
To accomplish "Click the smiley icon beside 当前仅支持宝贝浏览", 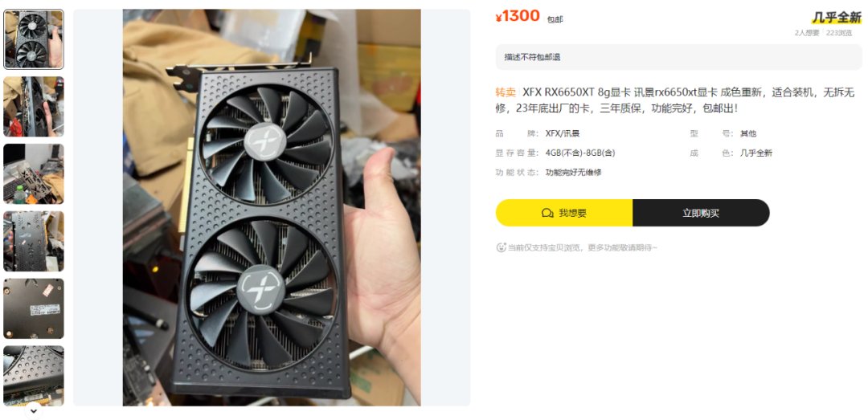I will click(x=501, y=247).
